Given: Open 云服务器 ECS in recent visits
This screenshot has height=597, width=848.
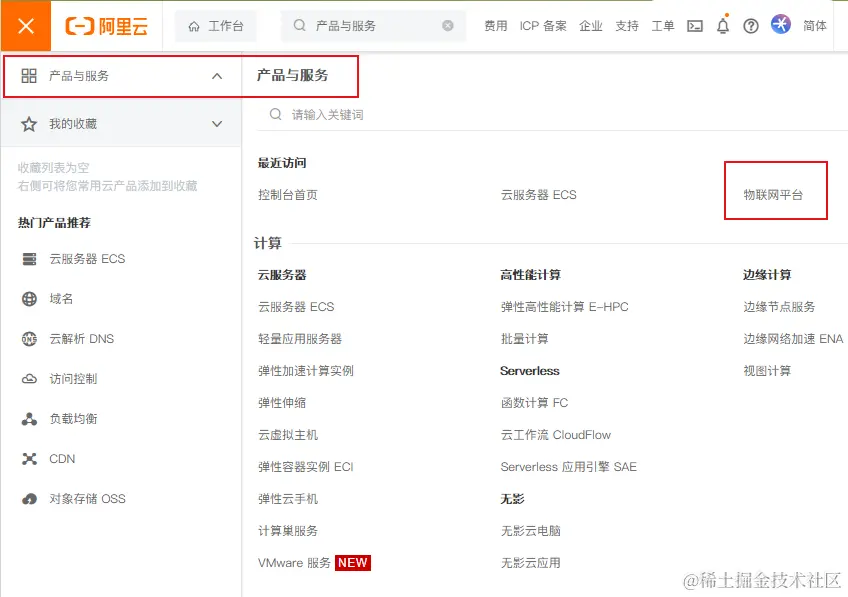Looking at the screenshot, I should 539,195.
